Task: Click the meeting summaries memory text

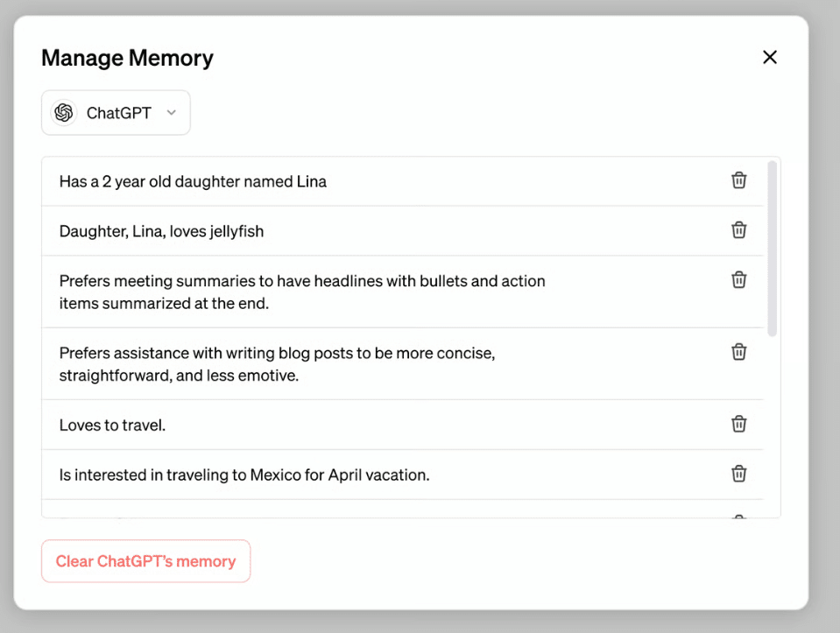Action: 302,292
